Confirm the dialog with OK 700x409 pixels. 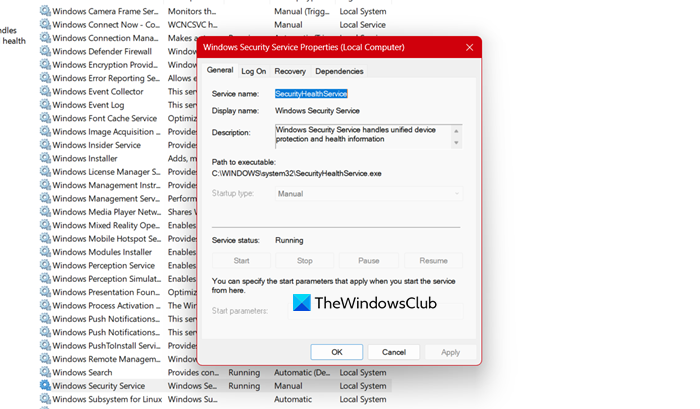(x=337, y=352)
